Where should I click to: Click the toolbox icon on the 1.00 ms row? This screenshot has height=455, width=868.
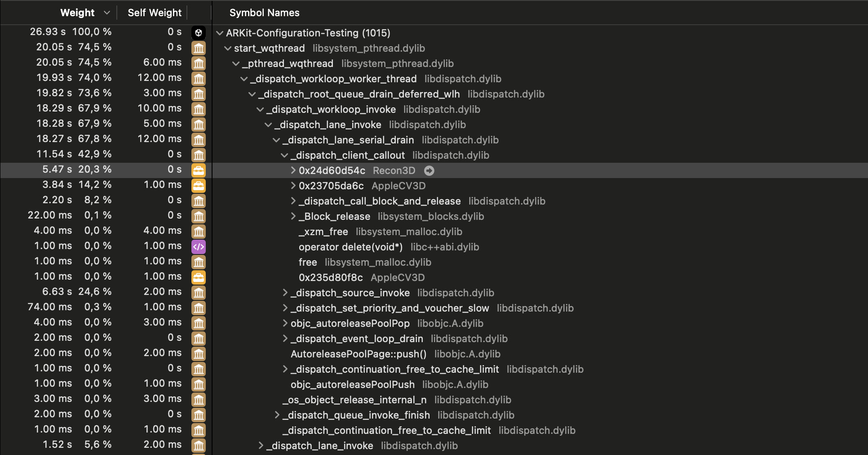pyautogui.click(x=199, y=276)
